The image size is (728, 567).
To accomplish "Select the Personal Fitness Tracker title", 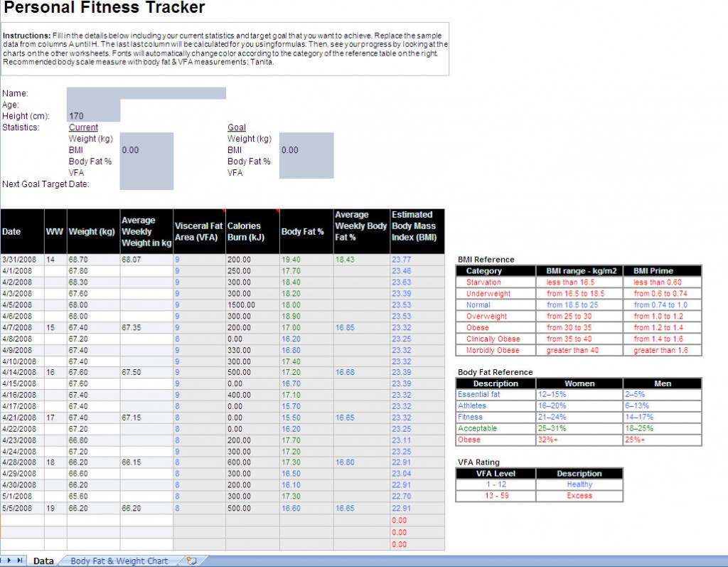I will point(104,7).
